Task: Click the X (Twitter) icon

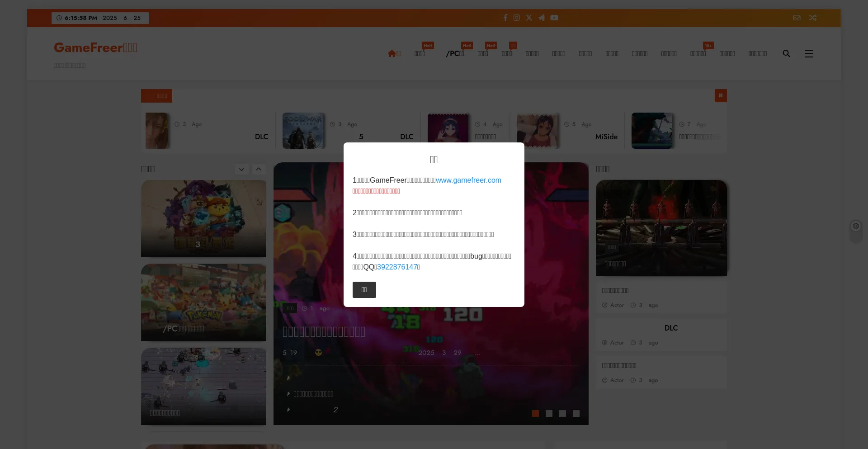Action: 529,18
